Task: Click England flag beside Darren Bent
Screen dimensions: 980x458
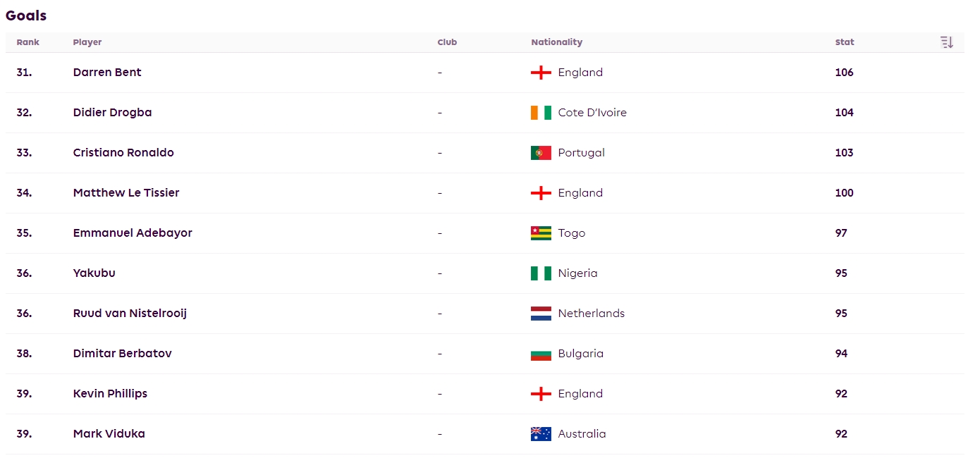Action: point(541,73)
